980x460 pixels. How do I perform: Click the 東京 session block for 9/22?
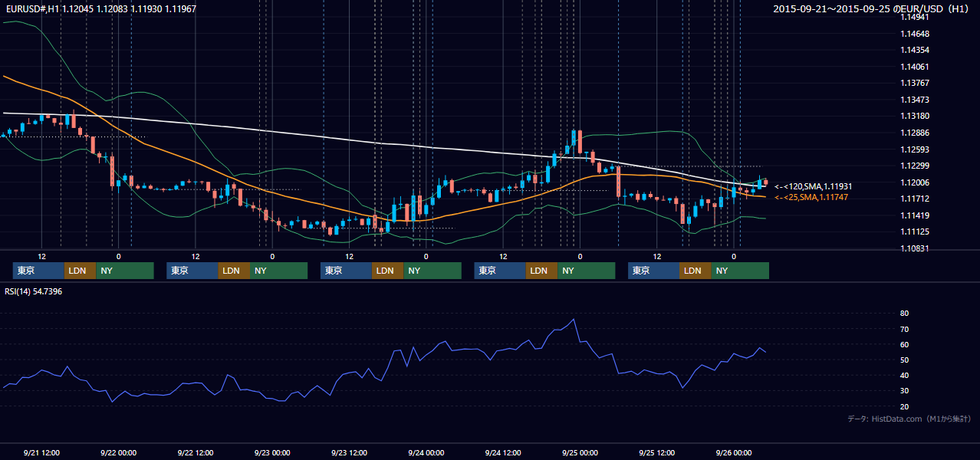[192, 271]
